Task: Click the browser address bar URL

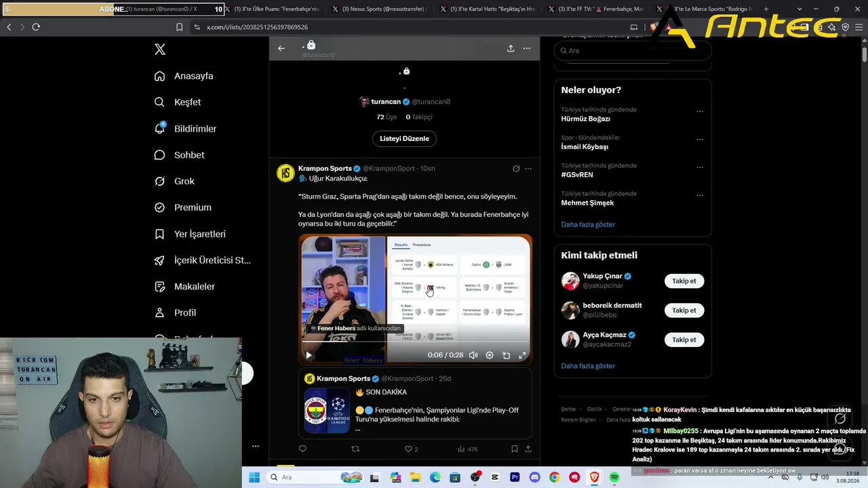Action: click(257, 27)
